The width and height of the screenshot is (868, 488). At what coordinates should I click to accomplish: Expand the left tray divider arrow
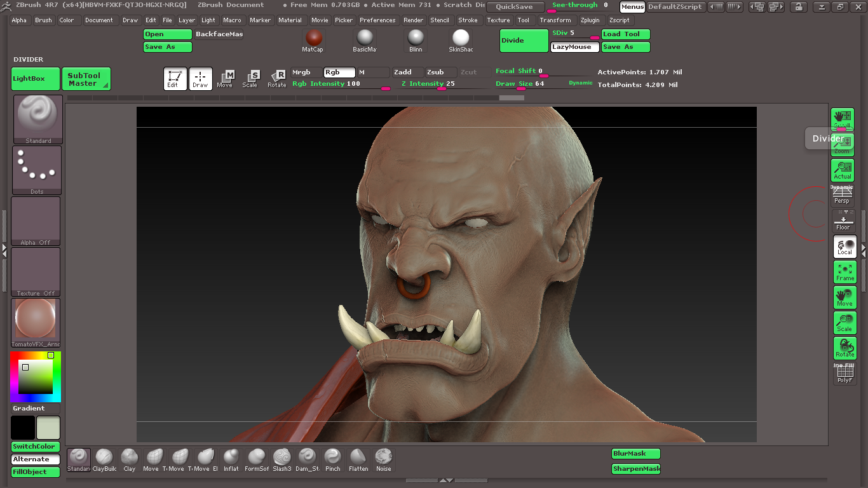pos(4,252)
